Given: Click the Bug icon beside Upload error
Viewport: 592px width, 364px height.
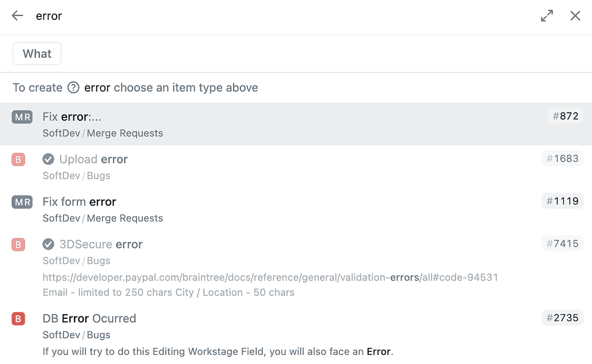Looking at the screenshot, I should tap(18, 160).
